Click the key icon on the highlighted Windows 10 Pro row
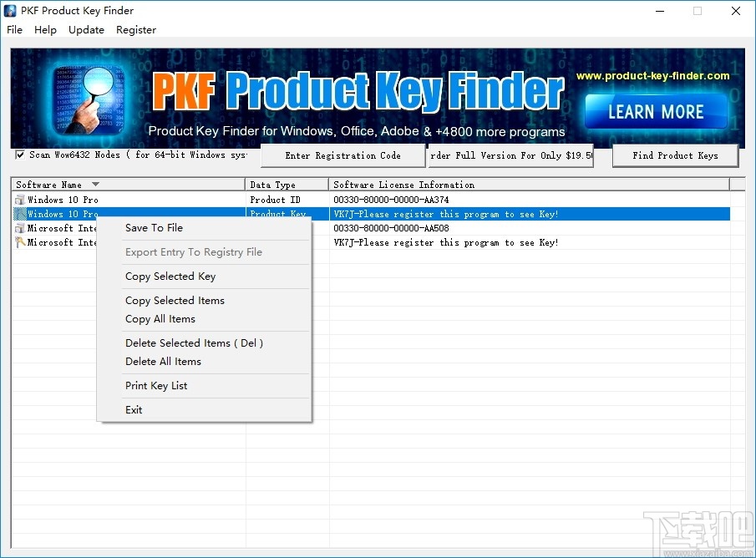The height and width of the screenshot is (558, 756). coord(19,214)
